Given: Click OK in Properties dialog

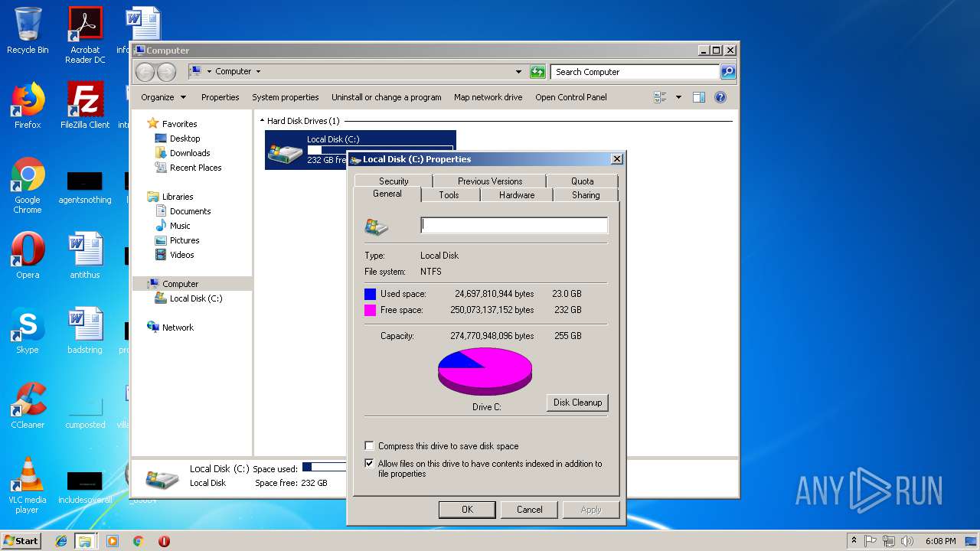Looking at the screenshot, I should coord(467,510).
